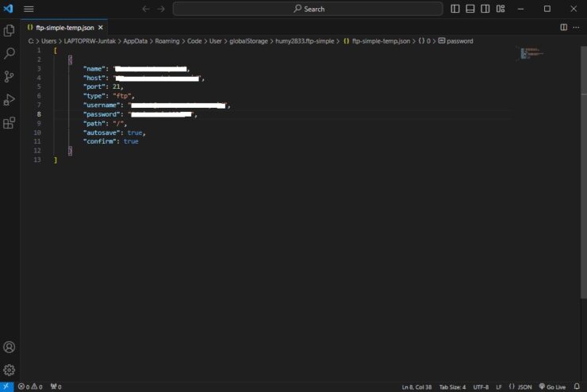The height and width of the screenshot is (392, 587).
Task: Go forward with the right arrow
Action: point(161,9)
